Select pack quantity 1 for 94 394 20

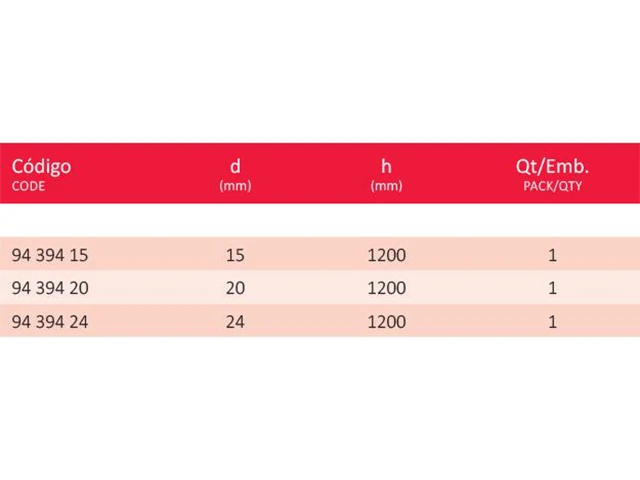coord(552,288)
